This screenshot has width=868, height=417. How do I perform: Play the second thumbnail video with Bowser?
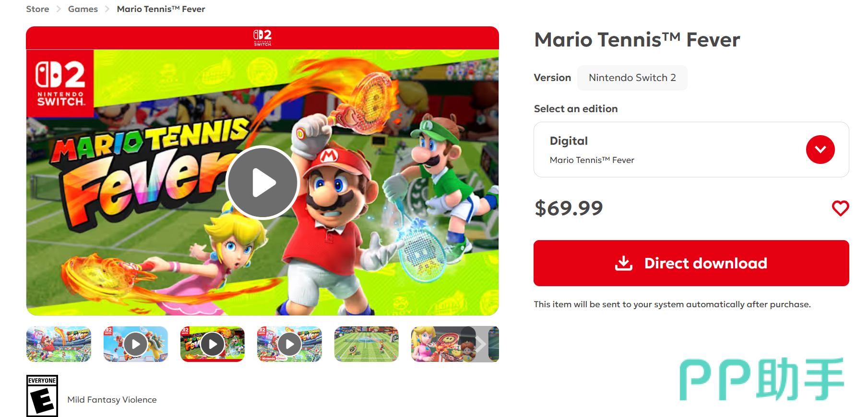click(136, 344)
